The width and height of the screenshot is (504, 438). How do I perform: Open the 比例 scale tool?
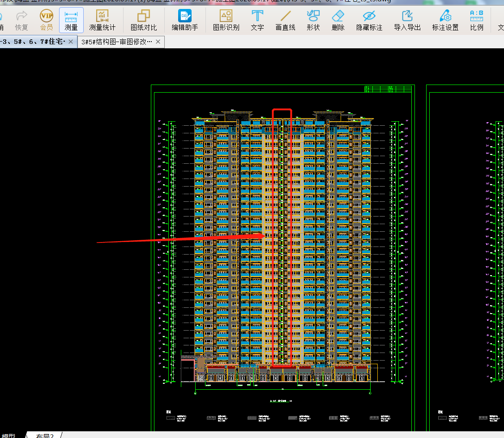tap(477, 21)
